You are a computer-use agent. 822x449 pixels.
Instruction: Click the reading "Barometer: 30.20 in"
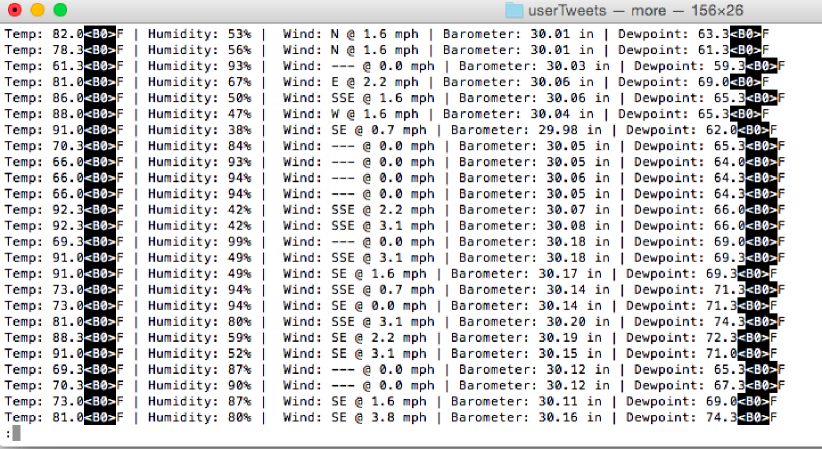(x=534, y=322)
